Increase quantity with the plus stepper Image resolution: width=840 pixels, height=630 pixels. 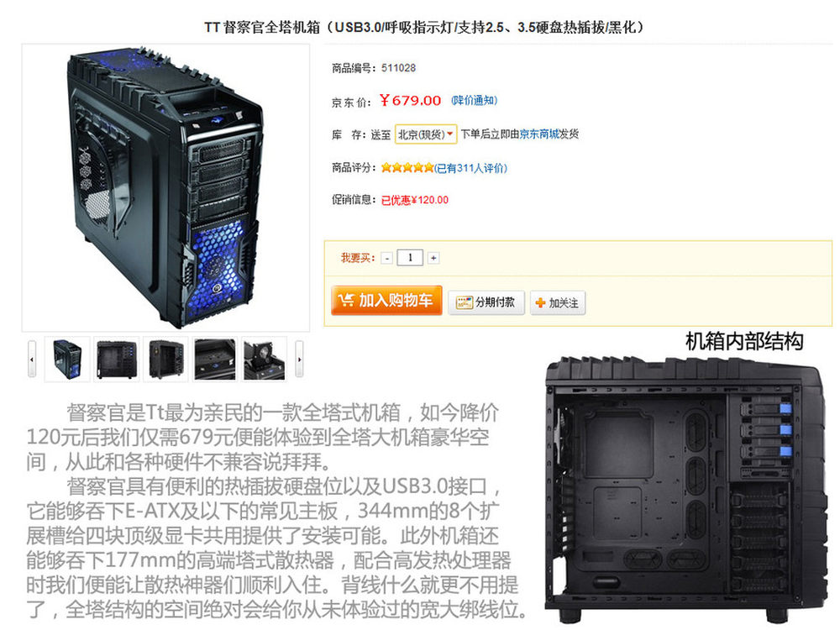[433, 258]
